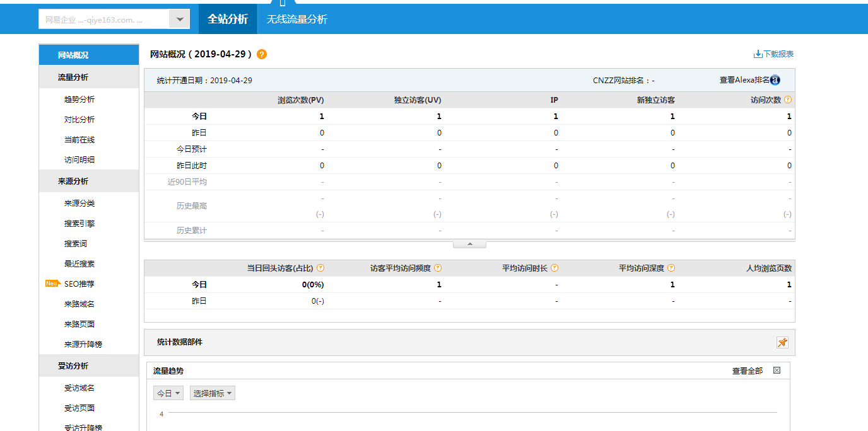Click the 新独立访客 column header
This screenshot has height=431, width=868.
coord(656,100)
